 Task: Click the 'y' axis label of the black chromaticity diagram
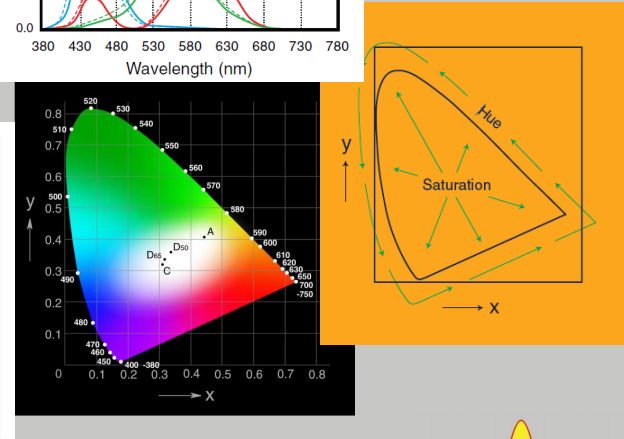pos(30,201)
